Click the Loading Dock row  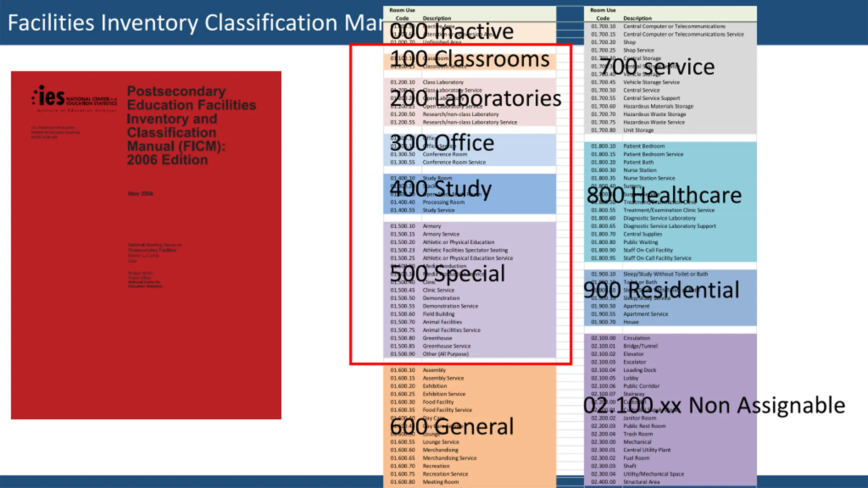tap(670, 370)
